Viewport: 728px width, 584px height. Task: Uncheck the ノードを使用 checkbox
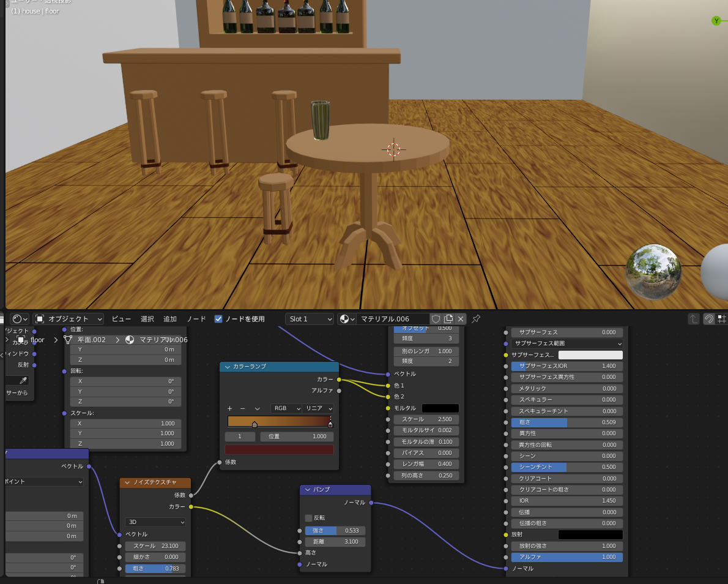pos(218,319)
